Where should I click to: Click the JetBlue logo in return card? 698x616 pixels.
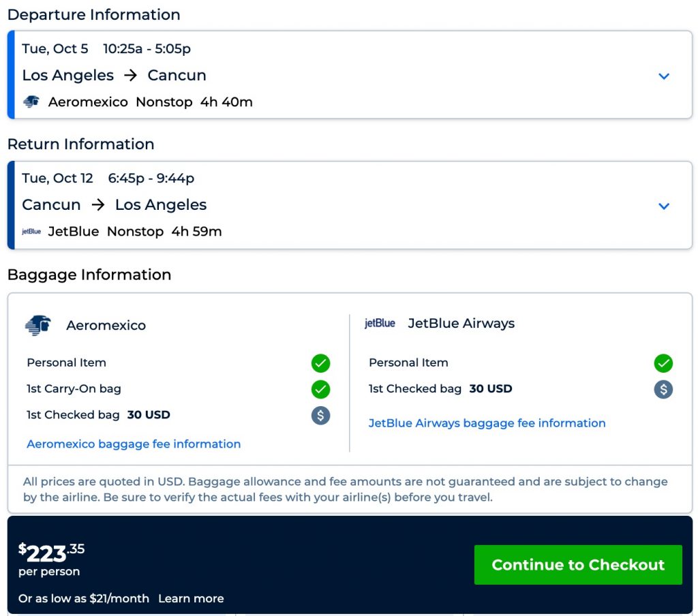pyautogui.click(x=31, y=232)
